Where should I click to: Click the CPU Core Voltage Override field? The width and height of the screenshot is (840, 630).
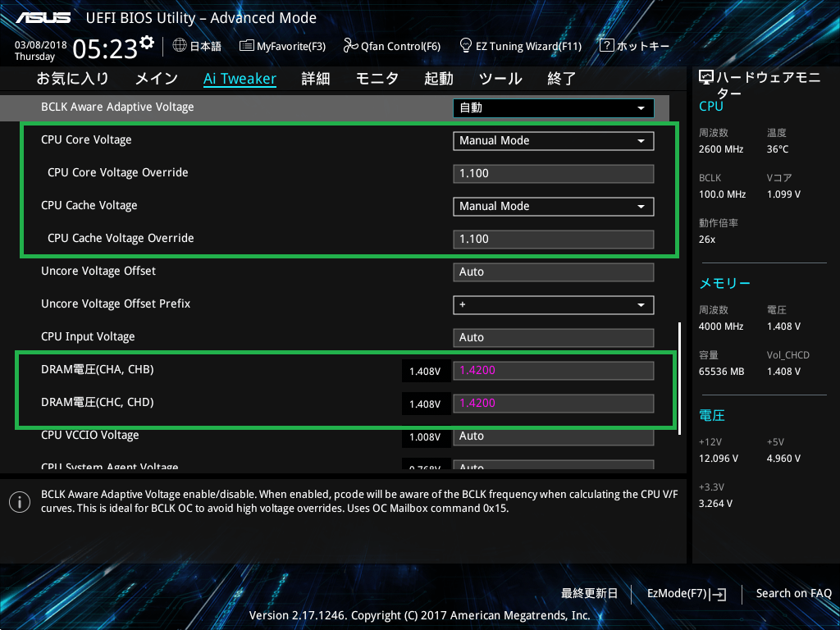click(x=554, y=174)
